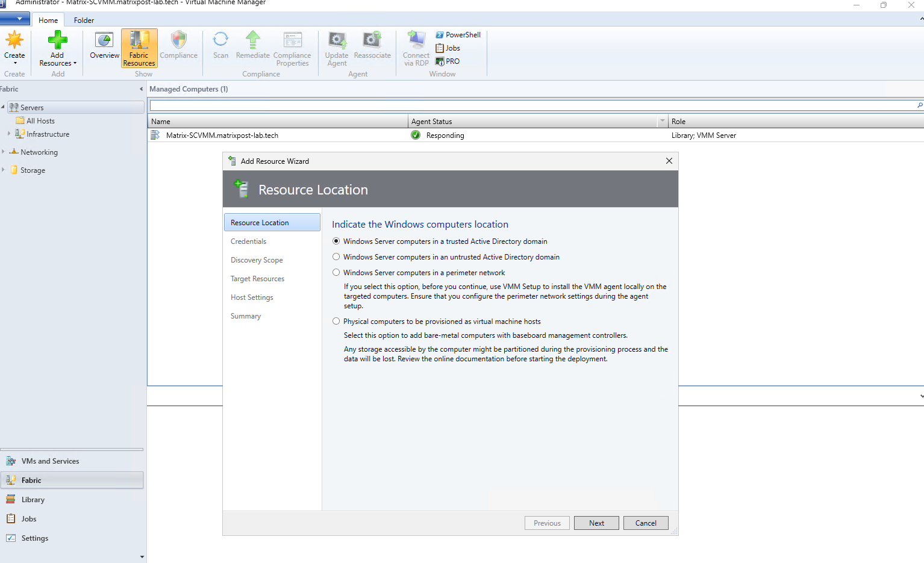Open the application menu dropdown button
924x563 pixels.
click(15, 19)
